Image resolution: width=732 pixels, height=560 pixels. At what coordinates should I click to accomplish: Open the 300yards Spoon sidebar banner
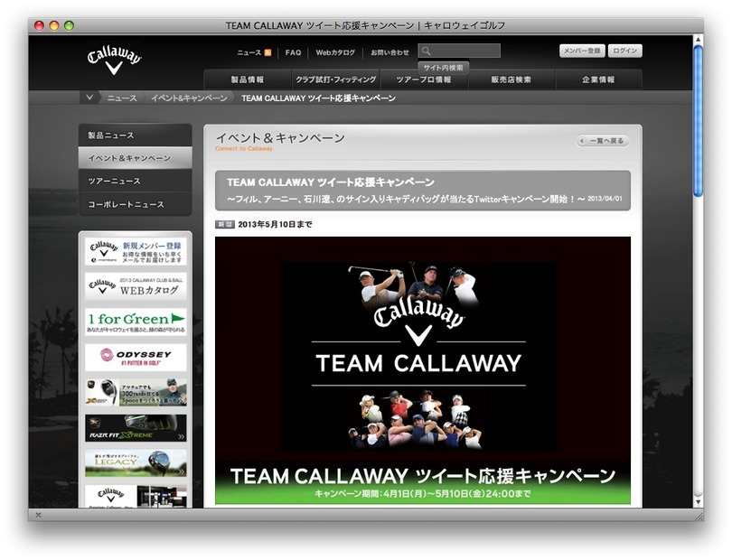click(136, 393)
